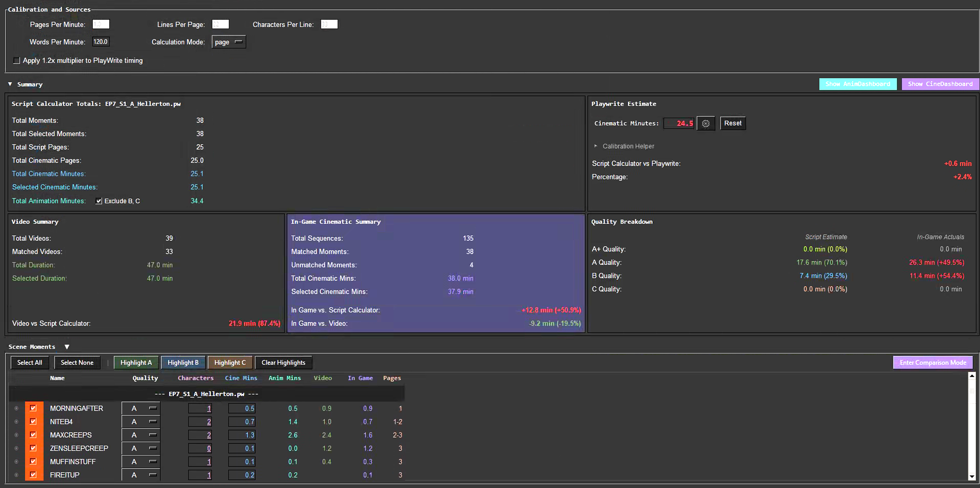
Task: Open the Playwrite Estimate settings gear
Action: pos(706,123)
